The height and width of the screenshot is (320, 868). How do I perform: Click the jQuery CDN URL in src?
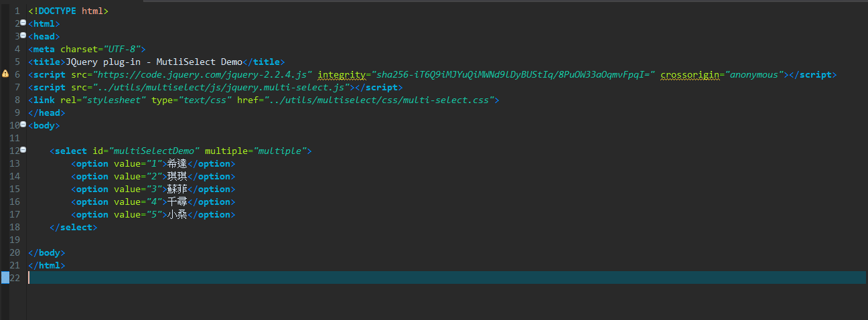click(x=203, y=74)
